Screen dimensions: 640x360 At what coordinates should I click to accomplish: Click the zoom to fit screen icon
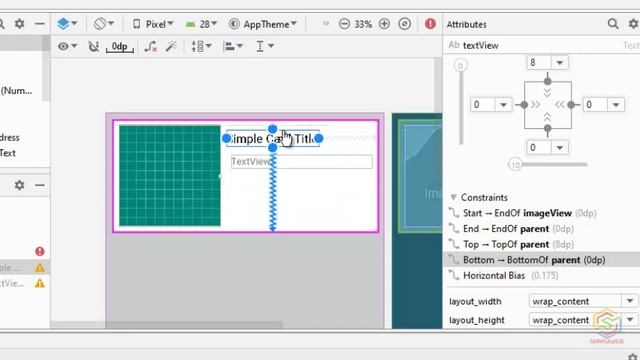tap(404, 24)
